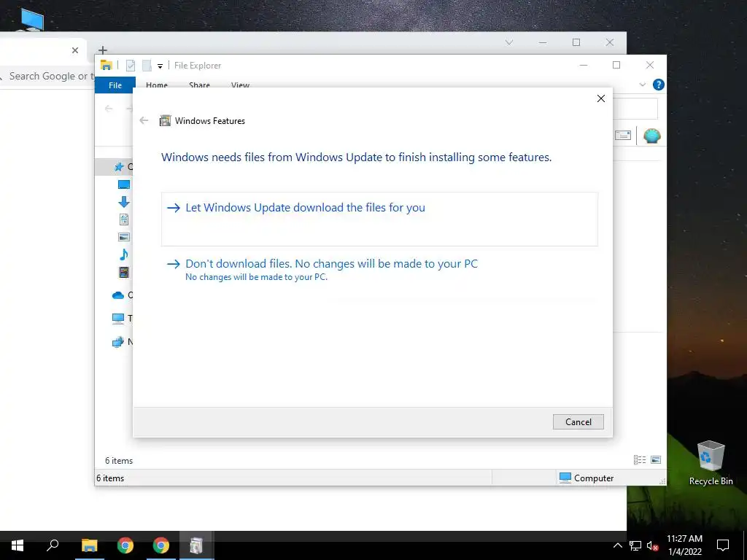This screenshot has height=560, width=747.
Task: Open the View ribbon tab
Action: 240,85
